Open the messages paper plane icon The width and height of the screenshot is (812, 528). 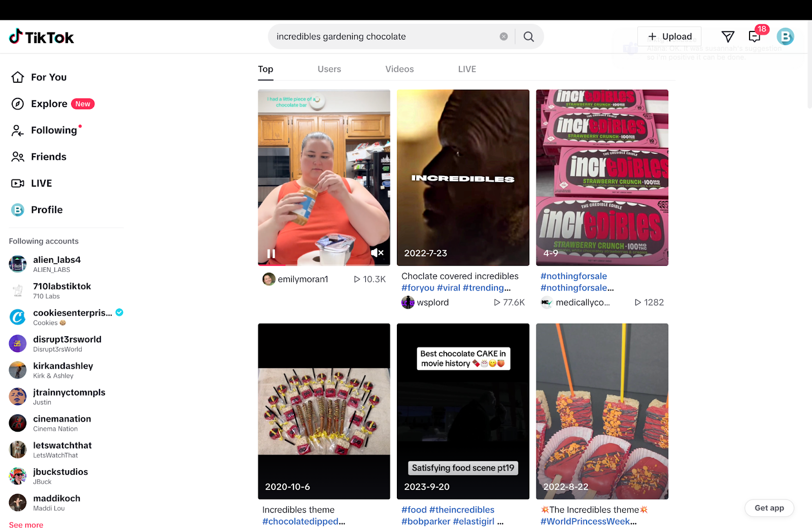[x=728, y=37]
